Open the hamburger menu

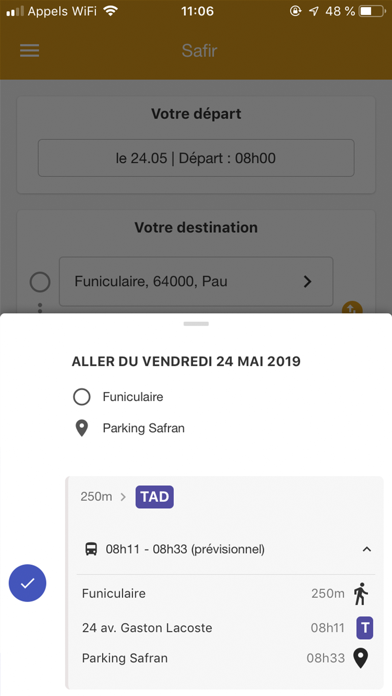[30, 51]
